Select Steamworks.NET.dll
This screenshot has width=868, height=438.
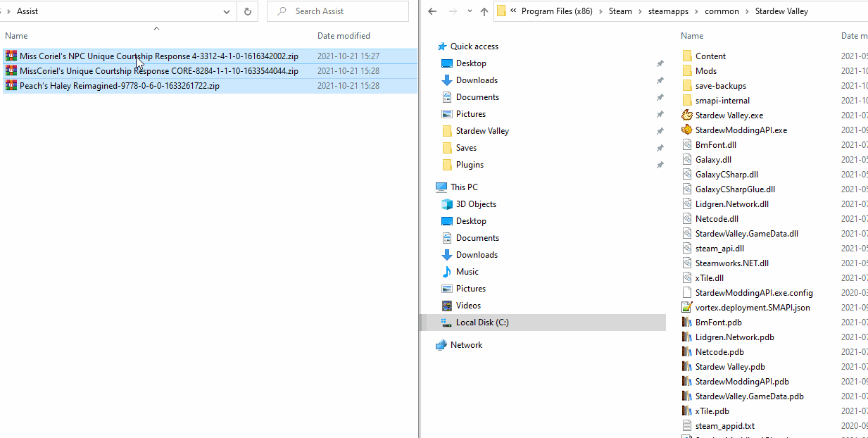731,263
